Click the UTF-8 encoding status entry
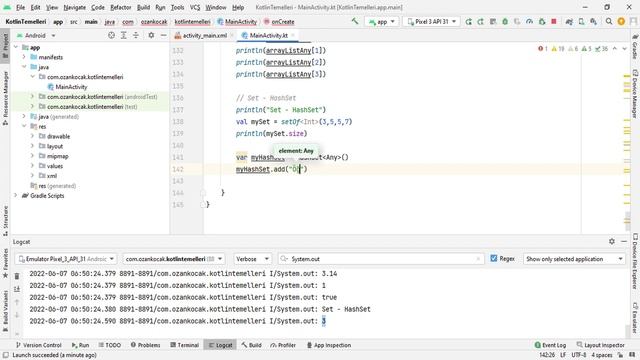 [x=579, y=355]
